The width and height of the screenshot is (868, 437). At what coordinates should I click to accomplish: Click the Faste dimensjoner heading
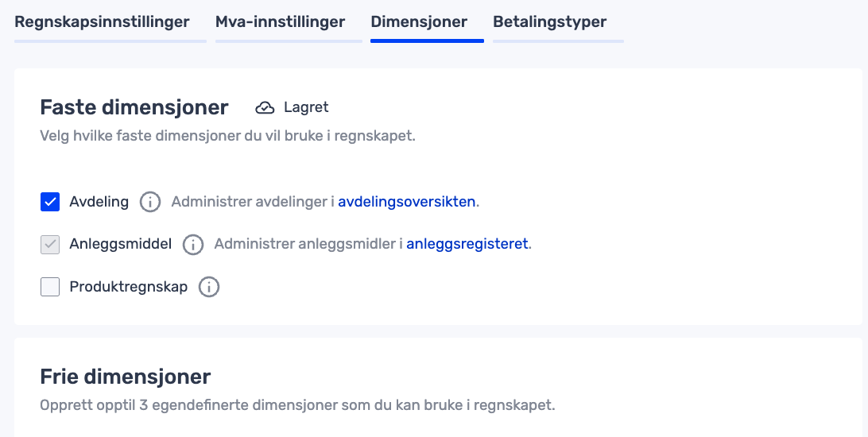[134, 107]
